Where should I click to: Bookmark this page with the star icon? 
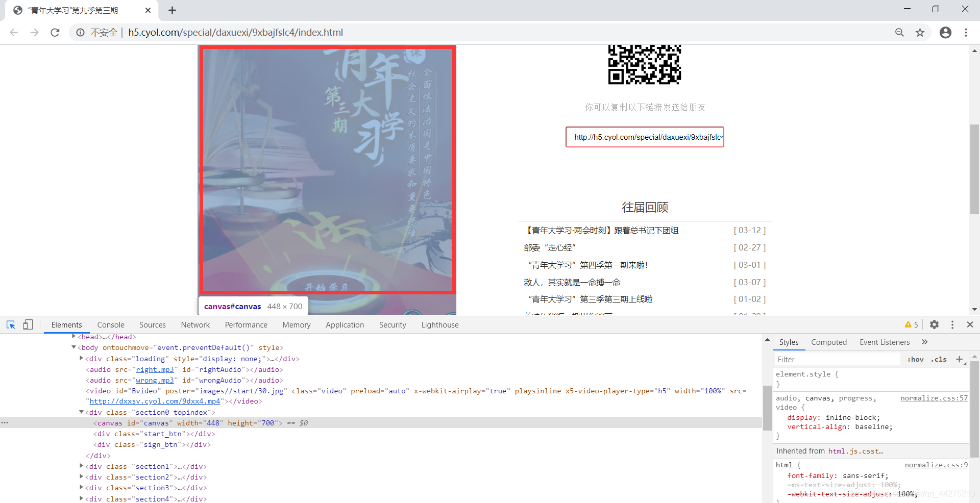(920, 32)
